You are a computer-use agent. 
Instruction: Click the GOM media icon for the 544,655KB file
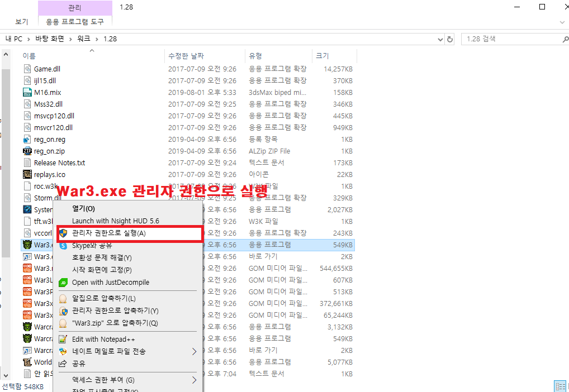[27, 269]
